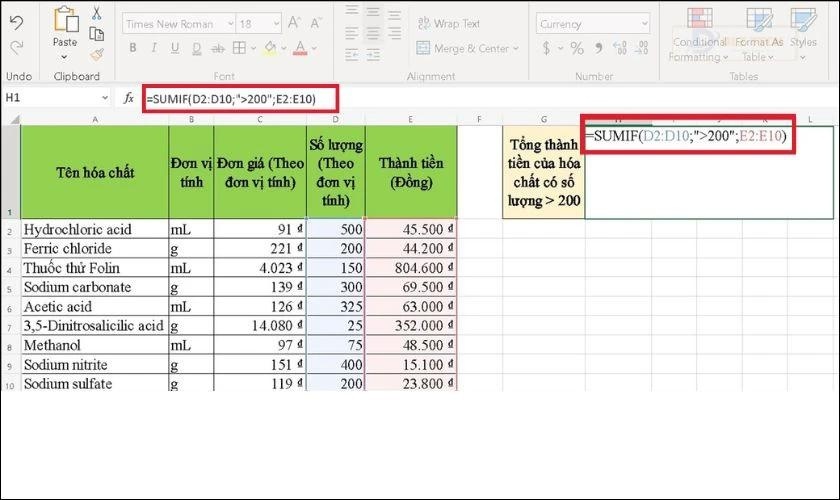Click the Insert Function fx icon
The height and width of the screenshot is (500, 840).
pos(129,98)
